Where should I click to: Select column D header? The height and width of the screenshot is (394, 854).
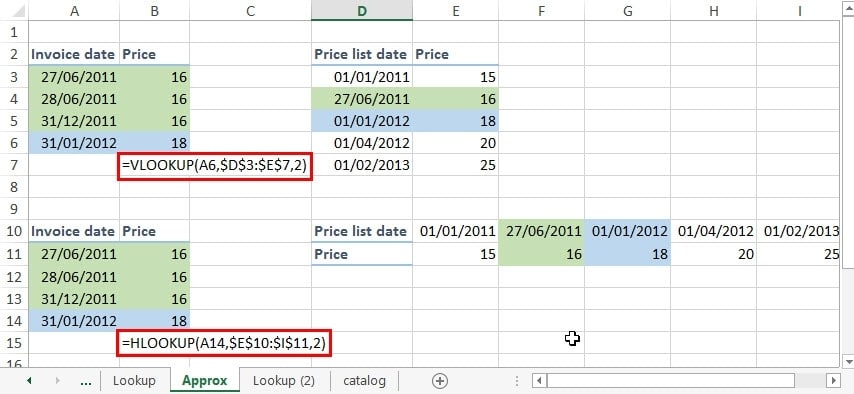coord(362,10)
